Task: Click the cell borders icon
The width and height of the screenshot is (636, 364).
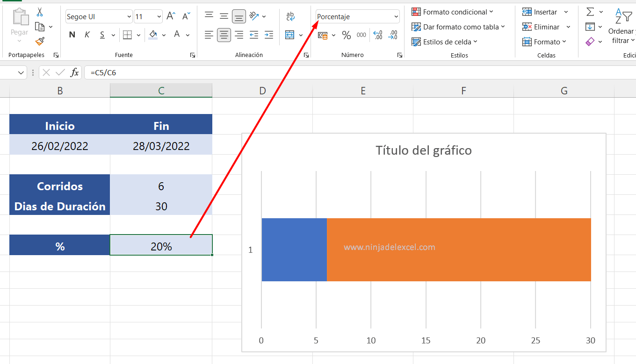Action: [127, 35]
